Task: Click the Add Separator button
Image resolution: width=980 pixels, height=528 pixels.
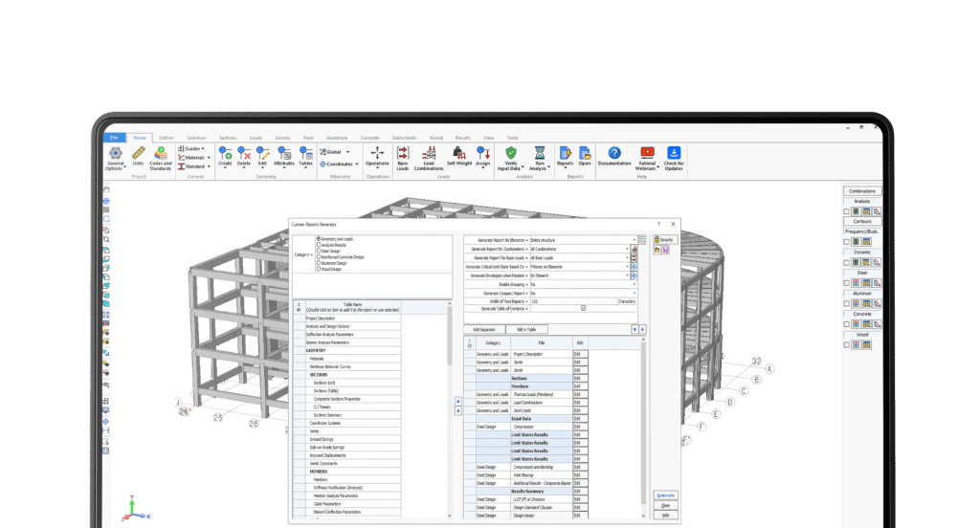Action: [484, 329]
